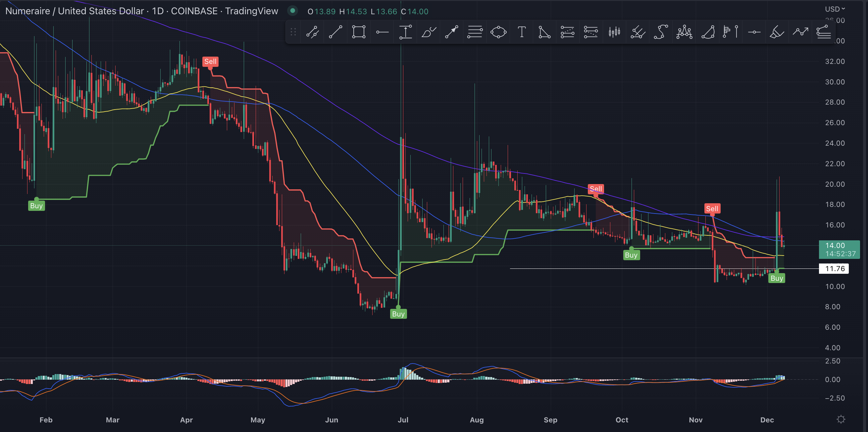868x432 pixels.
Task: Click the high value H14.53
Action: coord(353,12)
